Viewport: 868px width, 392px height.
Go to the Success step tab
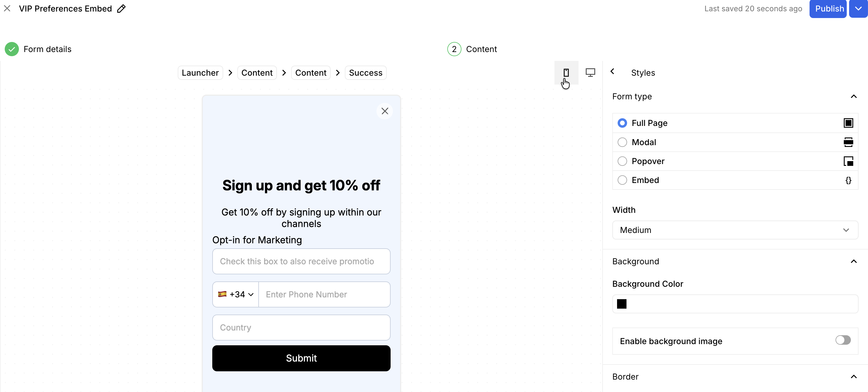(x=365, y=73)
